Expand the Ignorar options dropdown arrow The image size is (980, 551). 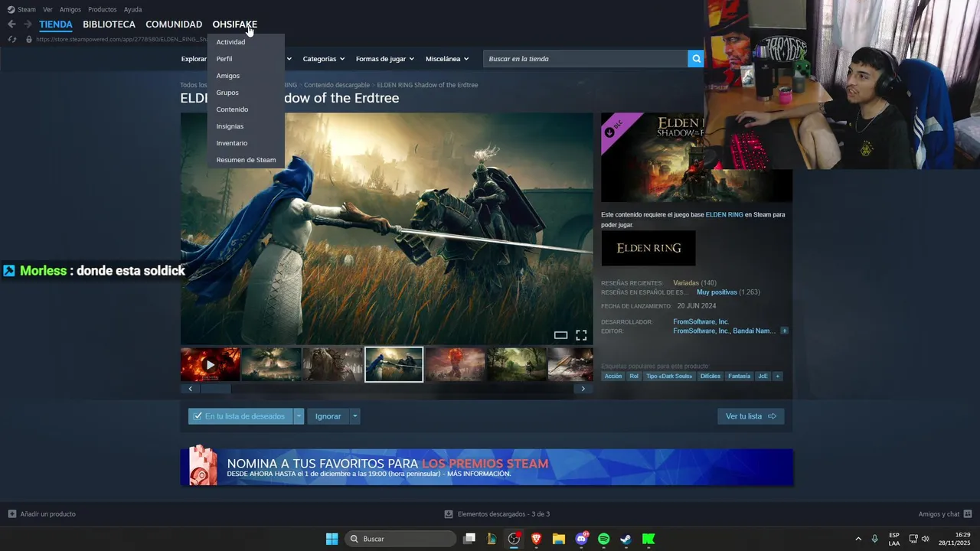[x=354, y=416]
